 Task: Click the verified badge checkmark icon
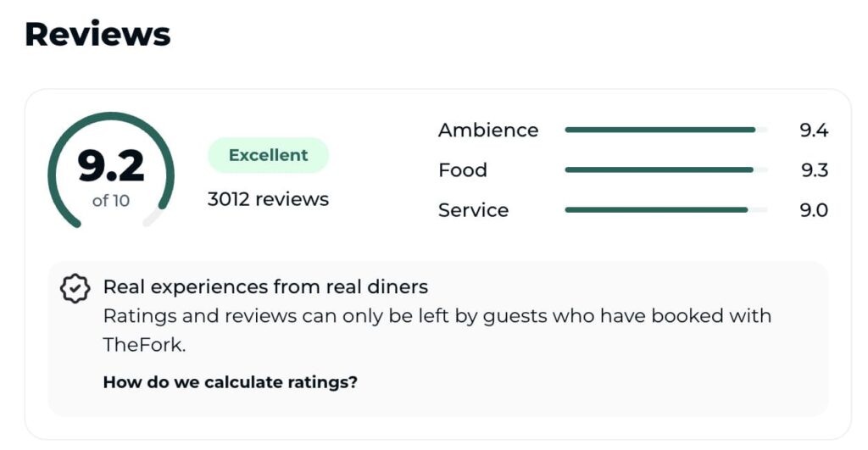coord(75,288)
